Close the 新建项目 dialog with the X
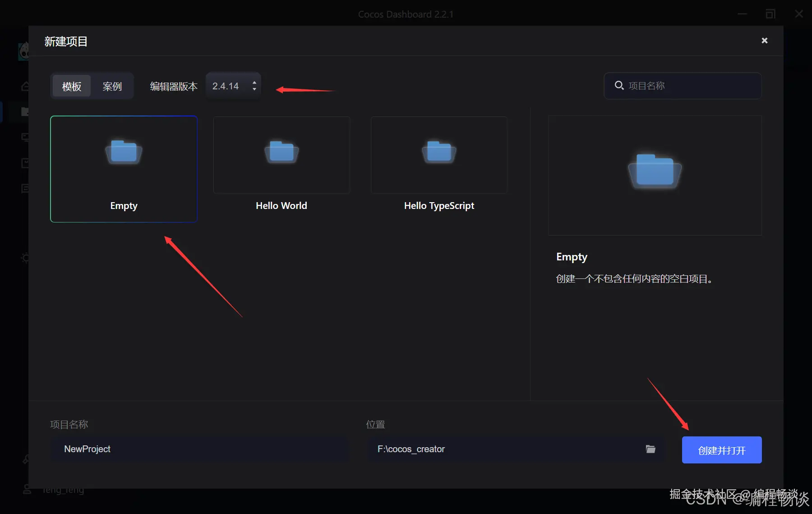The width and height of the screenshot is (812, 514). 764,41
